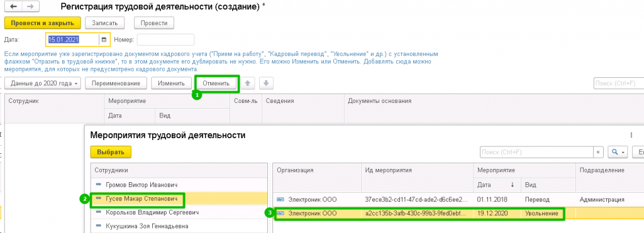The height and width of the screenshot is (233, 644).
Task: Focus the main Поиск (Ctrl+F) field
Action: tap(619, 84)
